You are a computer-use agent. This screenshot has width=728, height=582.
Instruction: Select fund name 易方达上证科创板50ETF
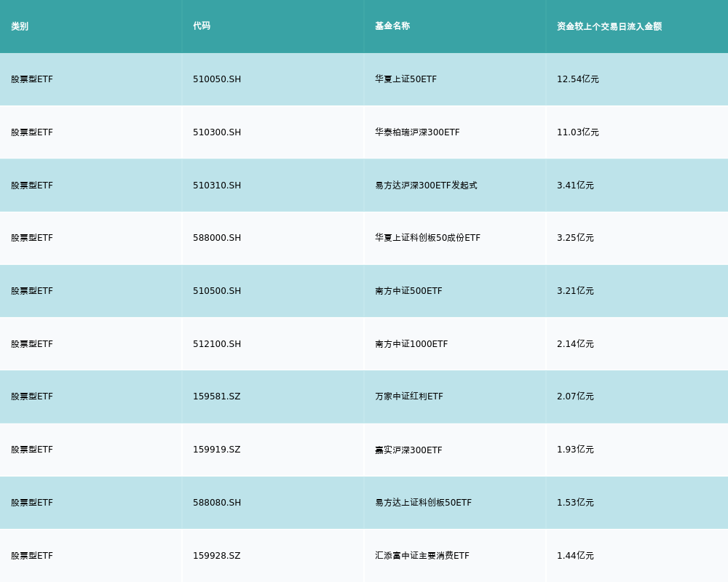423,503
